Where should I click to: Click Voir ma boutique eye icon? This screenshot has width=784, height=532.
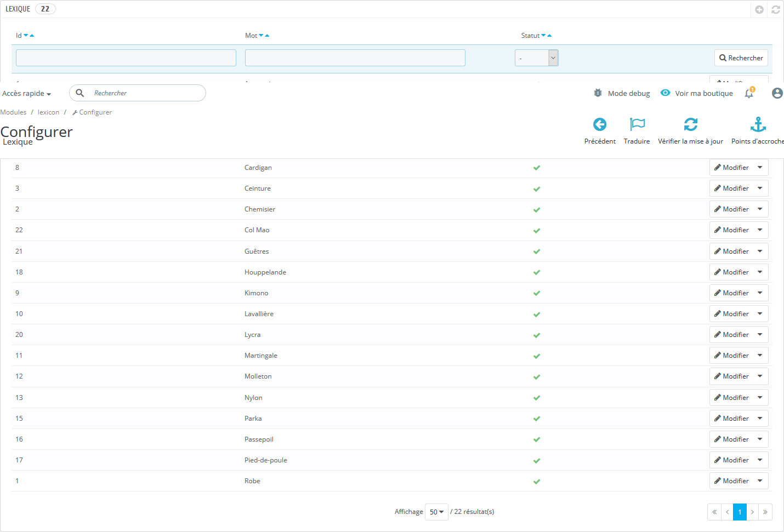[x=665, y=93]
